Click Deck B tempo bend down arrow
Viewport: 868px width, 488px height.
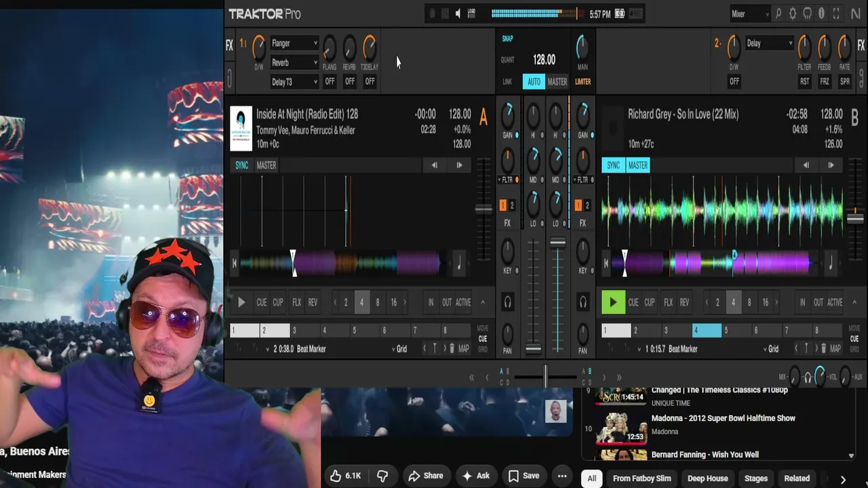point(806,165)
